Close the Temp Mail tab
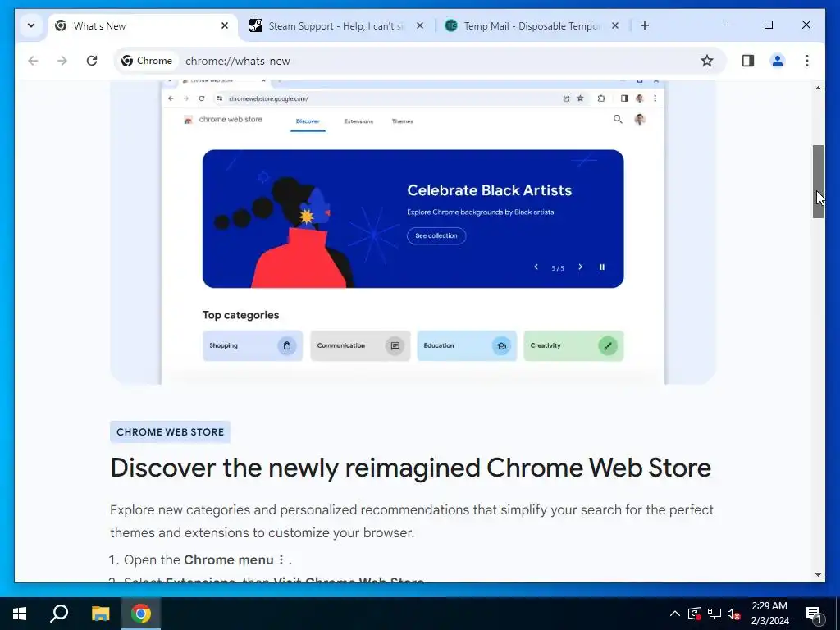Screen dimensions: 840x630 coord(615,25)
